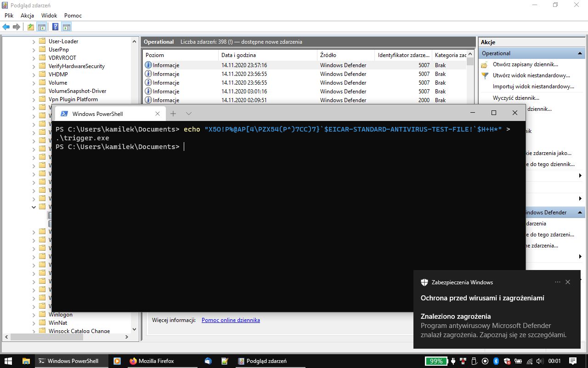
Task: Open File Explorer from the taskbar
Action: [x=26, y=361]
